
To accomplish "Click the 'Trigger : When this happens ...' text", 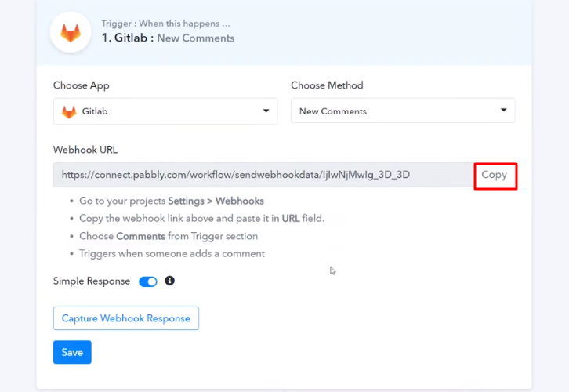I will pyautogui.click(x=165, y=24).
